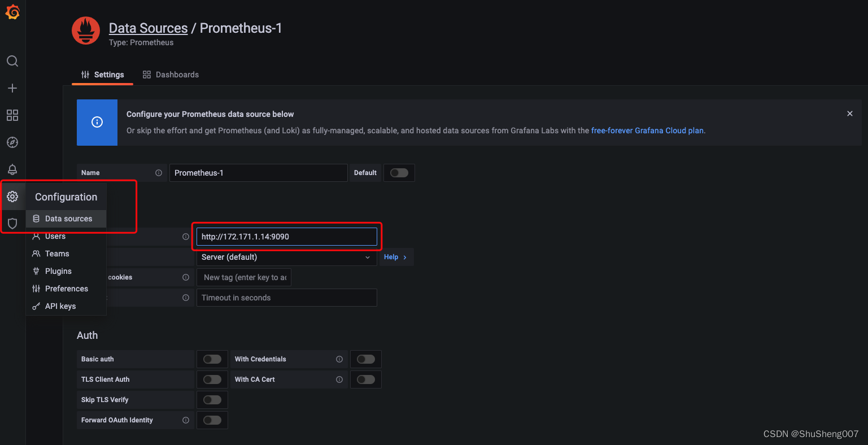868x445 pixels.
Task: Open the Dashboards grid icon in sidebar
Action: click(x=12, y=115)
